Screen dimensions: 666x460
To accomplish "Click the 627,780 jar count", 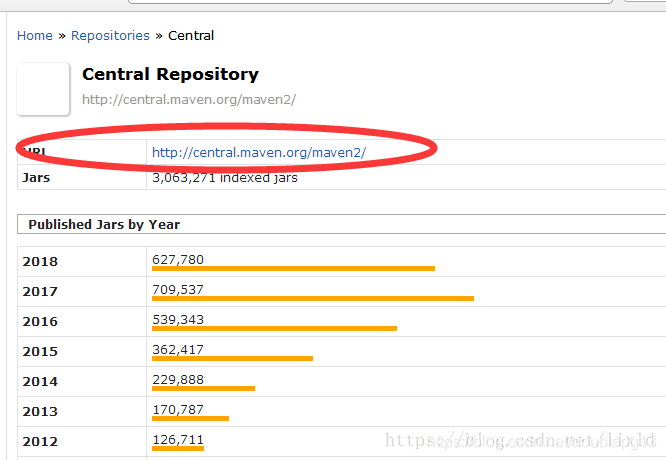I will pos(178,260).
